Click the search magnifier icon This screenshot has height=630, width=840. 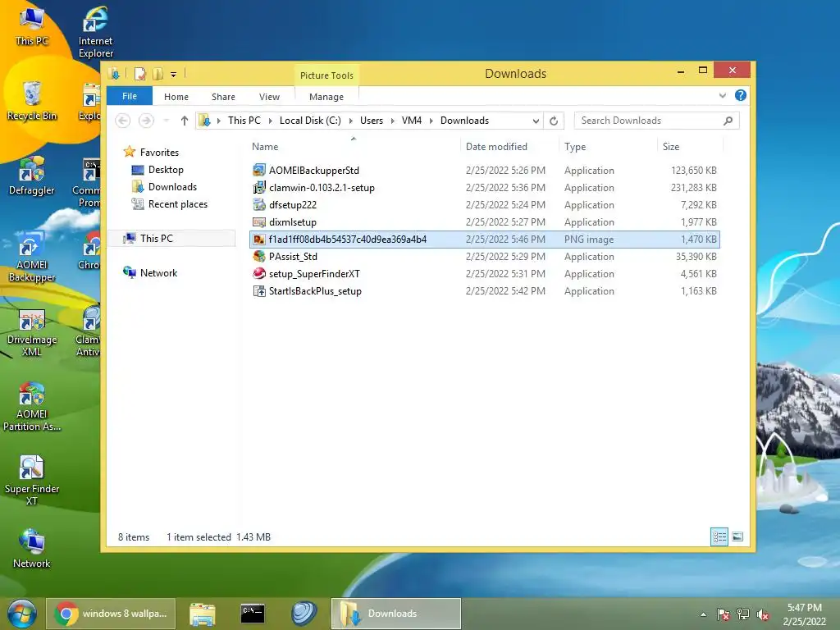(728, 121)
